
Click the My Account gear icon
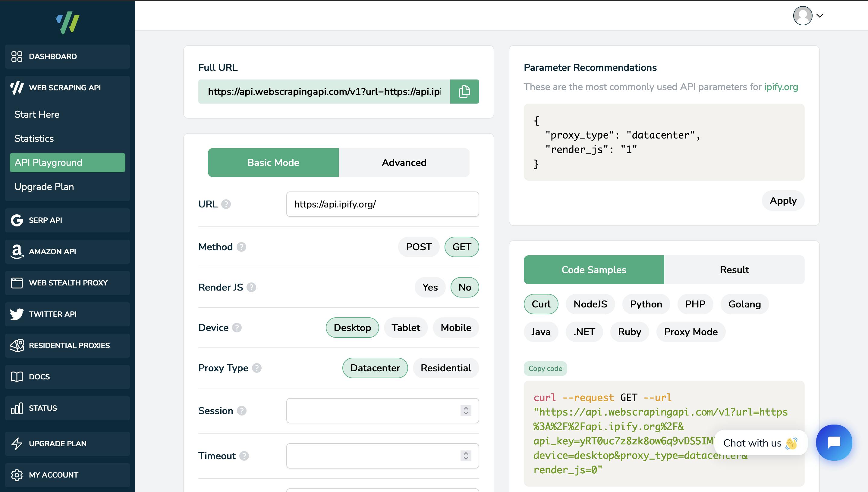click(x=17, y=475)
